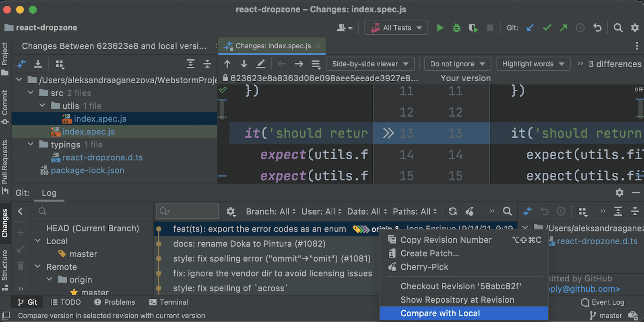Apply change with double chevron at line 13
The height and width of the screenshot is (322, 644).
pyautogui.click(x=388, y=133)
